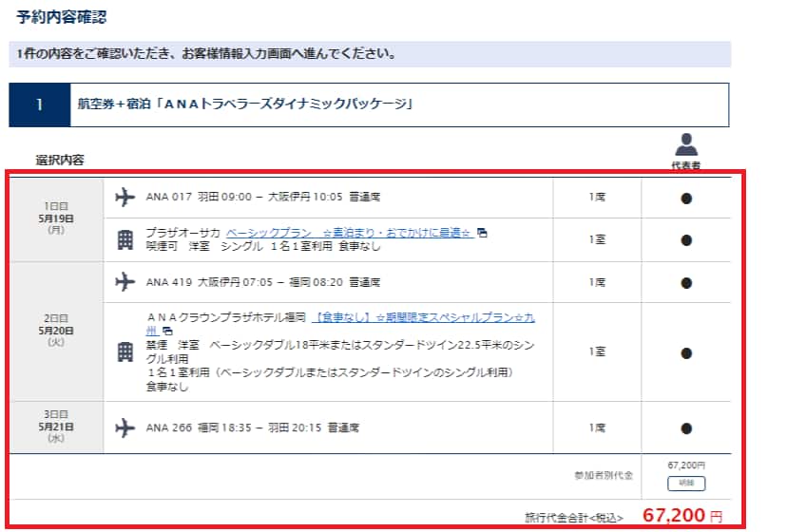
Task: Click the representative dot for Crowne Plaza Fukuoka room
Action: [685, 352]
